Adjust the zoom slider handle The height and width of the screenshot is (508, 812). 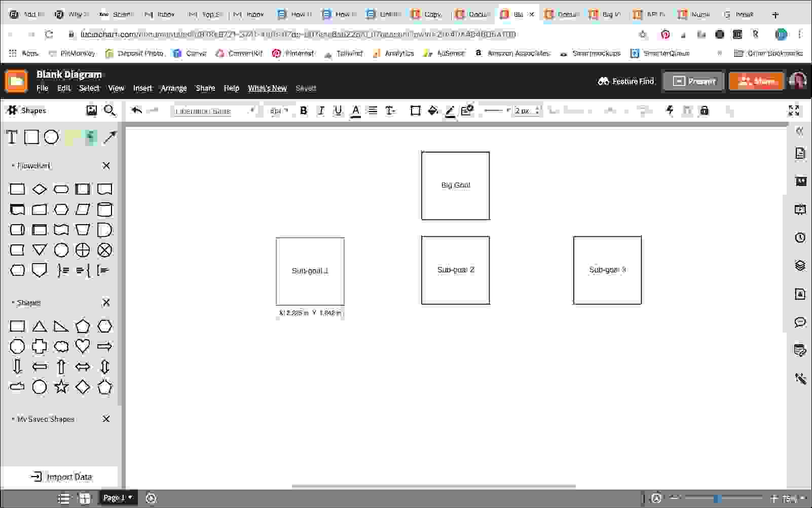pyautogui.click(x=717, y=499)
